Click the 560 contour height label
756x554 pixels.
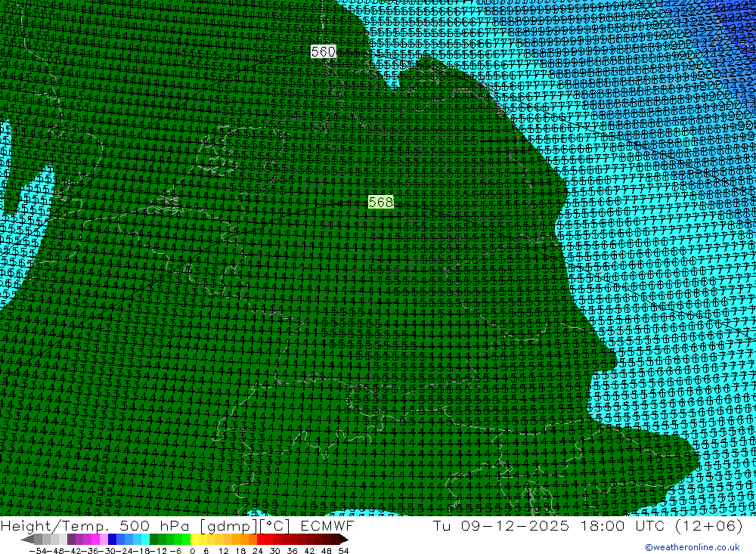(323, 51)
